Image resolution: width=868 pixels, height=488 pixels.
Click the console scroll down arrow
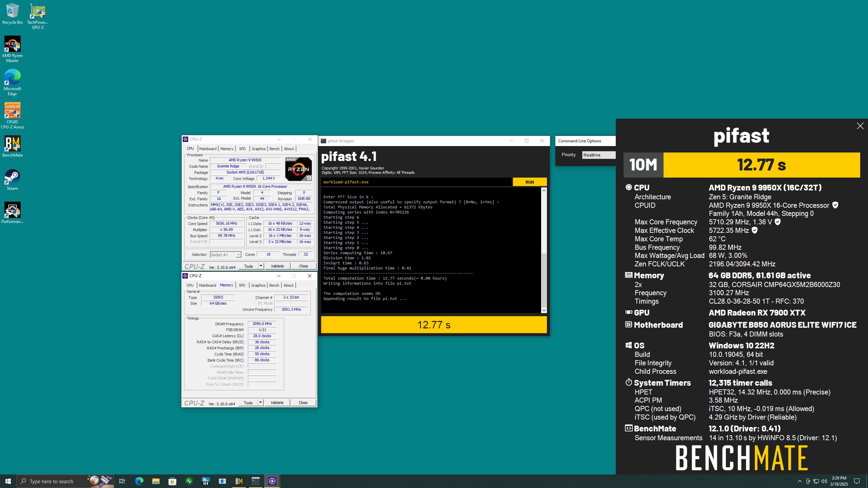pyautogui.click(x=544, y=310)
